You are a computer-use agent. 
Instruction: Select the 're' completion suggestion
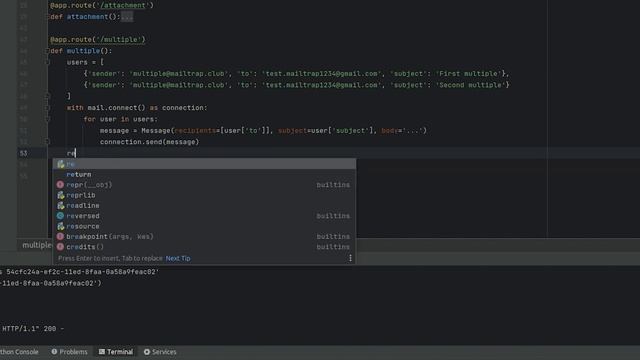(204, 164)
